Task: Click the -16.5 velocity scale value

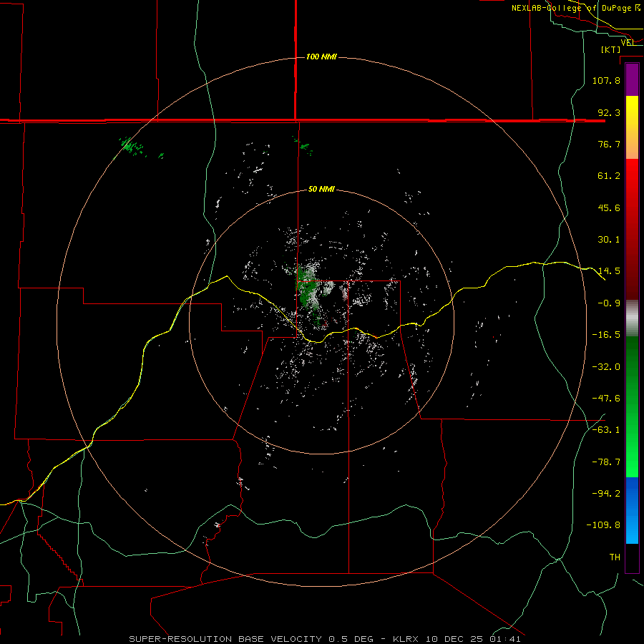Action: click(606, 335)
